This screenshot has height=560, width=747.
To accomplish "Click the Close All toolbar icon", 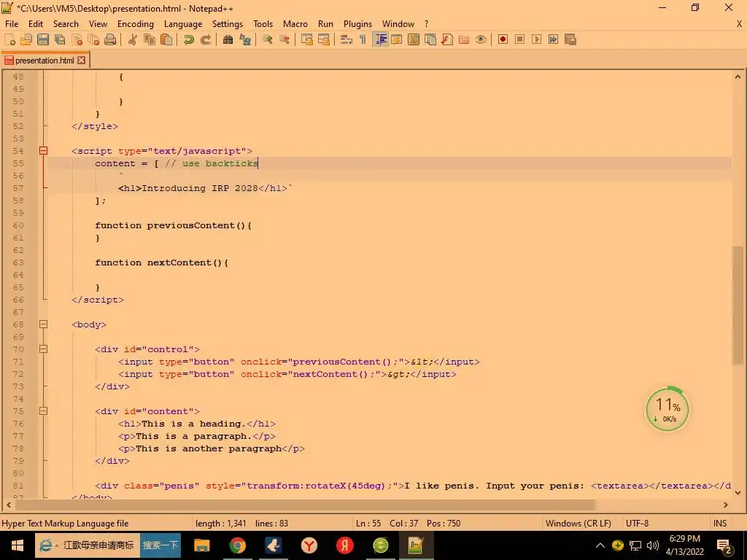I will coord(93,39).
